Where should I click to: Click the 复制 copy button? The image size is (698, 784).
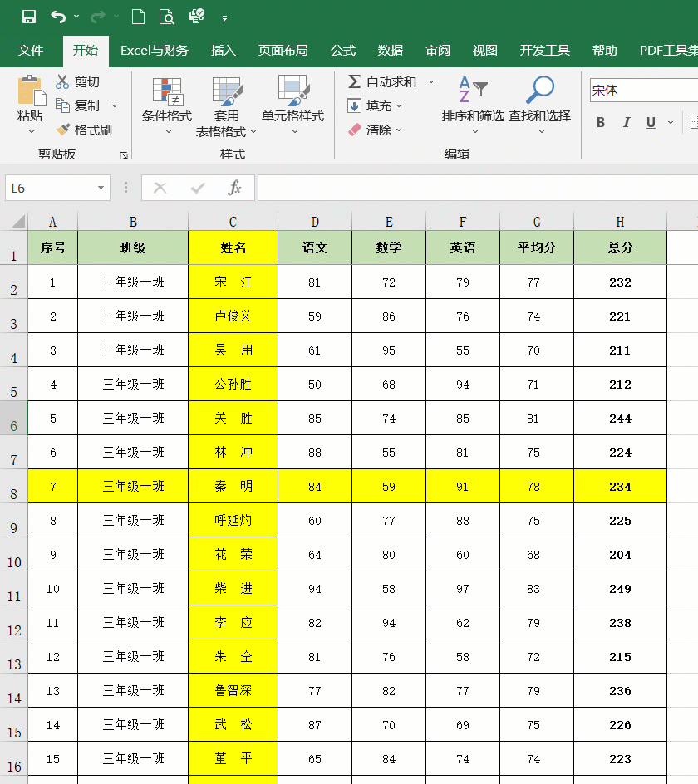[x=77, y=105]
